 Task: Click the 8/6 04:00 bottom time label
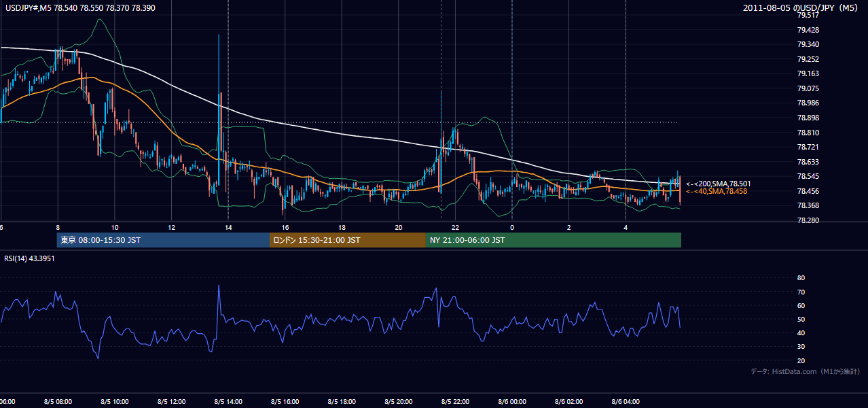coord(626,402)
